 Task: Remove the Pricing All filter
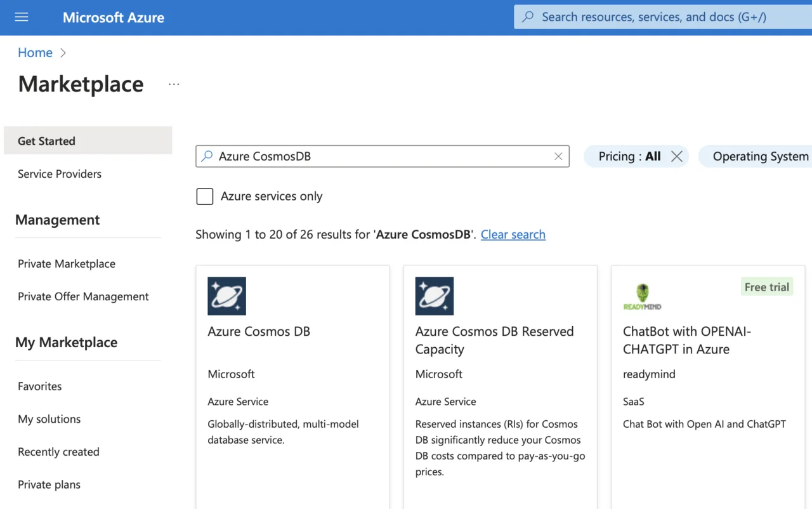point(677,156)
